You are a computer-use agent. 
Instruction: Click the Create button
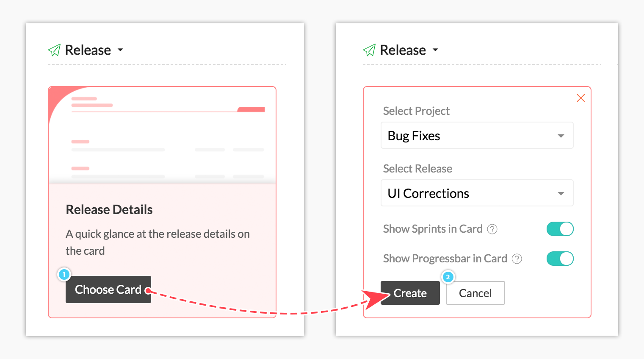(410, 293)
